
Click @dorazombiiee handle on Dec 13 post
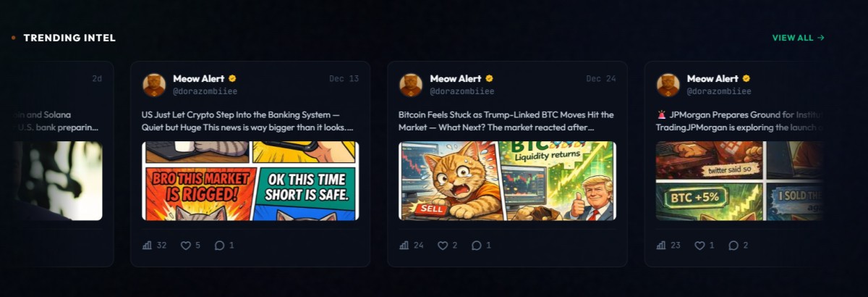click(x=205, y=92)
